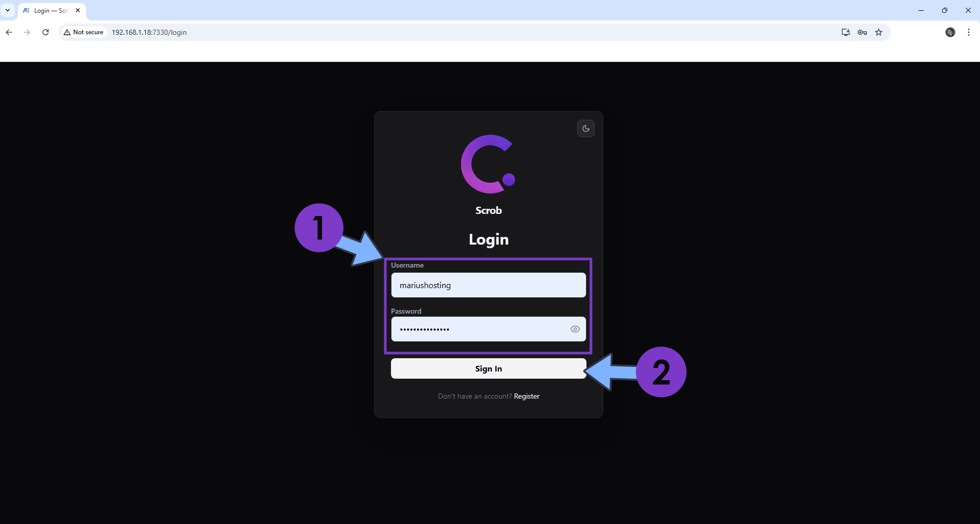Close the Login tab
This screenshot has height=524, width=980.
tap(78, 10)
